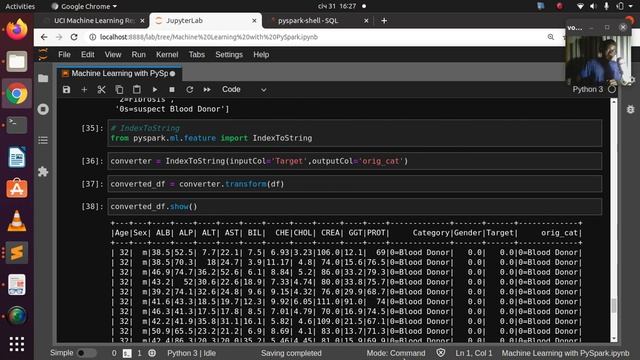Open the Google Chrome app menu in top bar
The image size is (640, 360).
84,6
